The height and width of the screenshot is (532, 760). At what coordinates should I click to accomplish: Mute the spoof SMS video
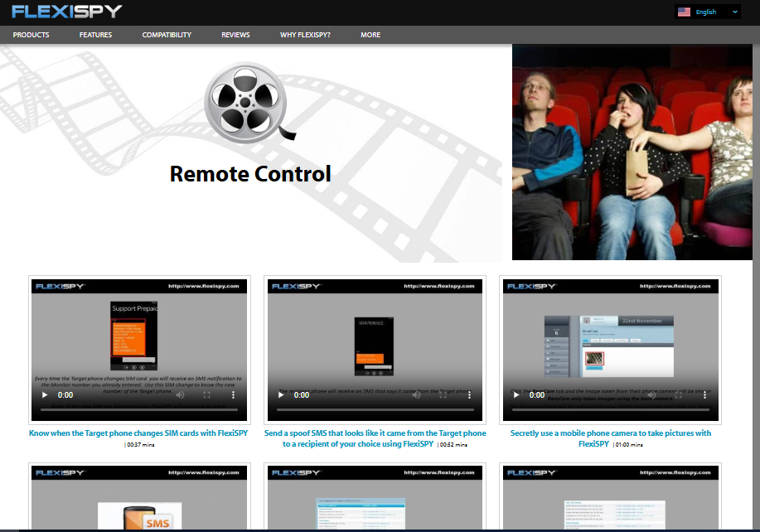(416, 395)
